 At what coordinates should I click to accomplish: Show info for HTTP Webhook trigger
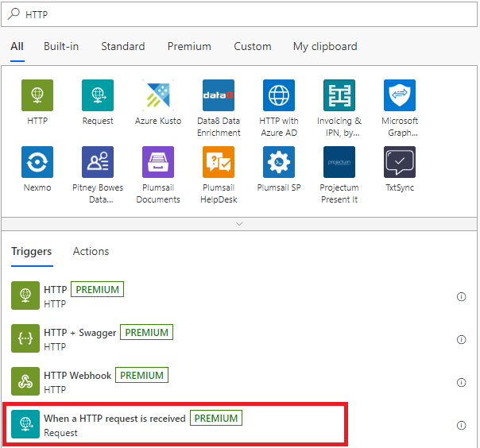(x=461, y=383)
